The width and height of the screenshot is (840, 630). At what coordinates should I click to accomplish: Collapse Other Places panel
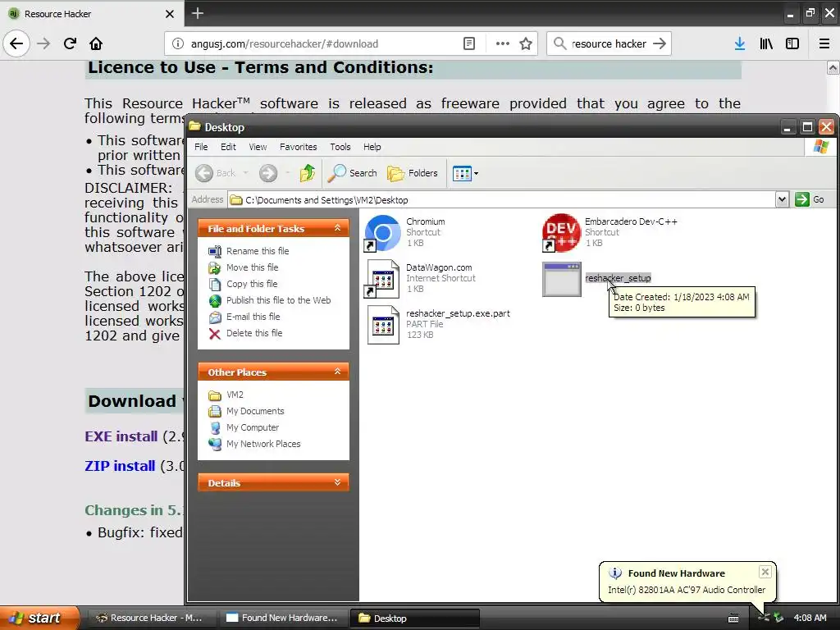[337, 372]
